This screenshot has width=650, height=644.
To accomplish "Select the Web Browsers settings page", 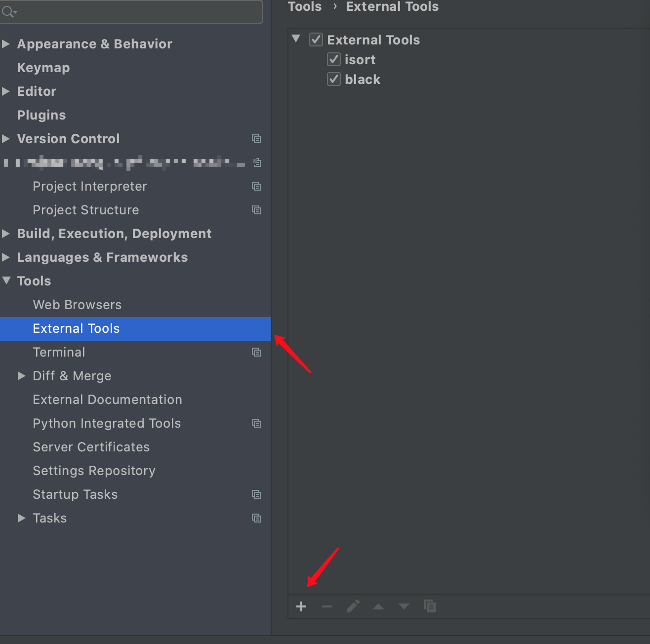I will click(77, 305).
